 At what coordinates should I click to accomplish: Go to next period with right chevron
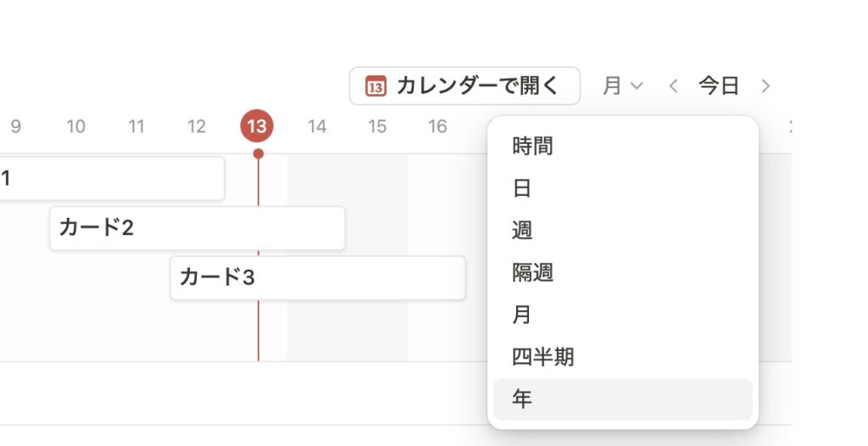coord(765,86)
